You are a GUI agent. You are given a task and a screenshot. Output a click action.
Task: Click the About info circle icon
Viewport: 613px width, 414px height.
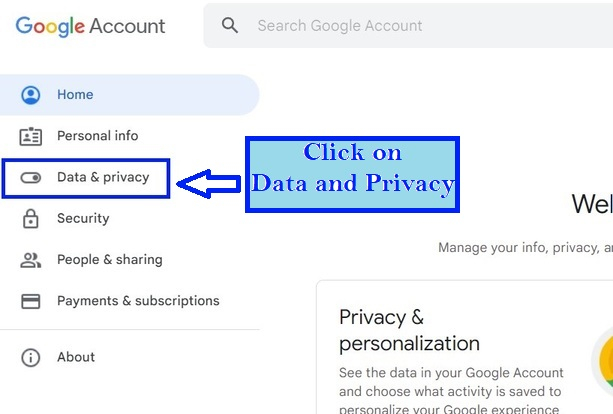(x=31, y=357)
